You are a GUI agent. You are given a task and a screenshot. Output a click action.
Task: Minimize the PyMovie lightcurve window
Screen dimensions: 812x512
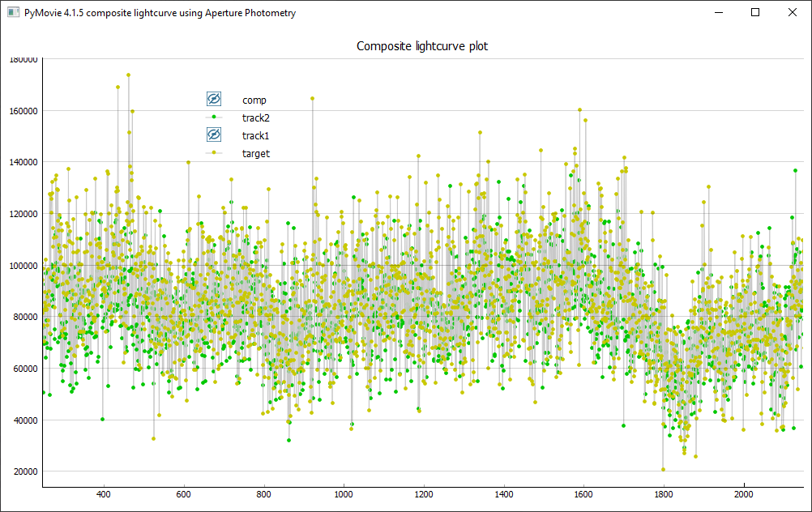(x=717, y=13)
